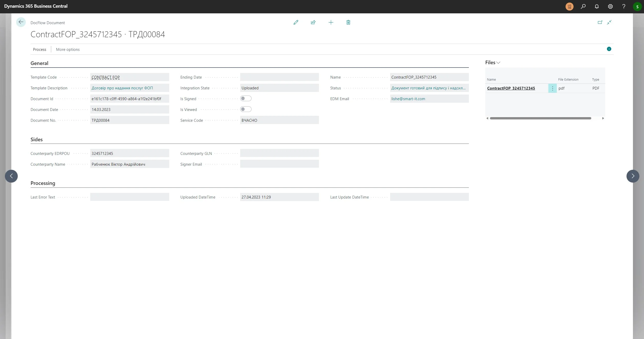
Task: Click the Files horizontal scrollbar
Action: [x=540, y=118]
